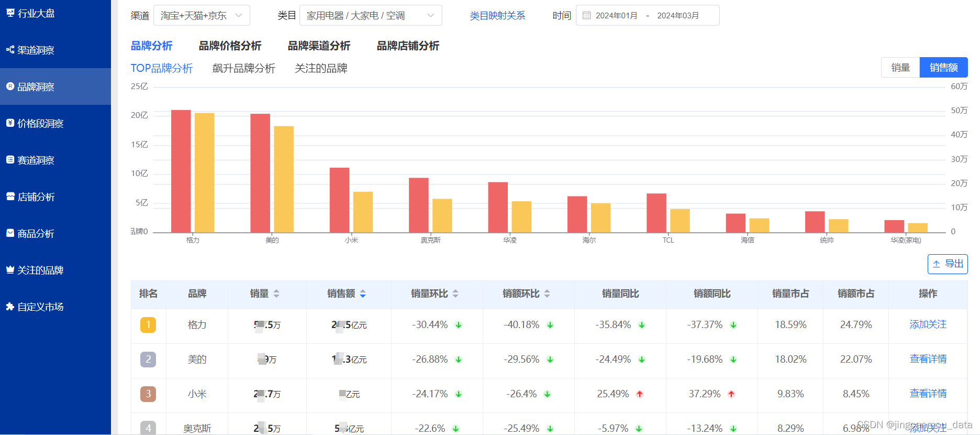
Task: Go to 渠道洞察 in sidebar
Action: click(55, 50)
